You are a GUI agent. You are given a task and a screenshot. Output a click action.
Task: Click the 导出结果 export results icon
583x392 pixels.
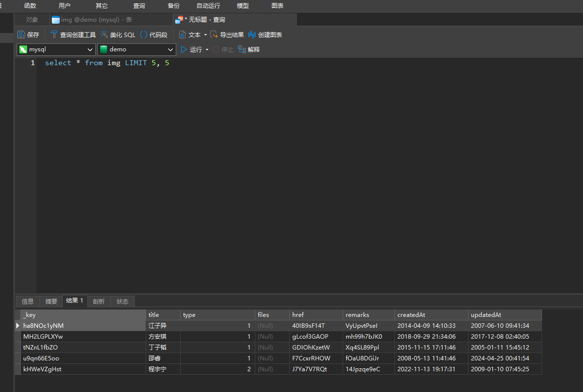(214, 35)
